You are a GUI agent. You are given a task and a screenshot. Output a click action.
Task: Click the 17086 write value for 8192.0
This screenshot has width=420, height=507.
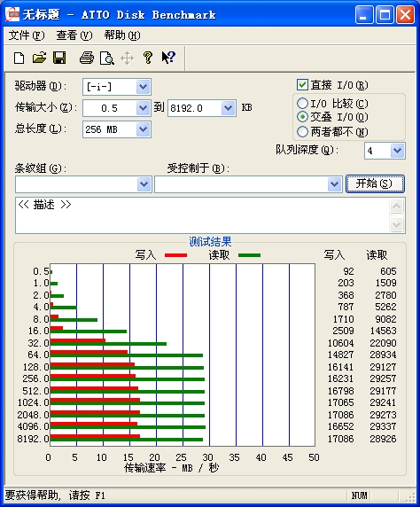point(341,439)
